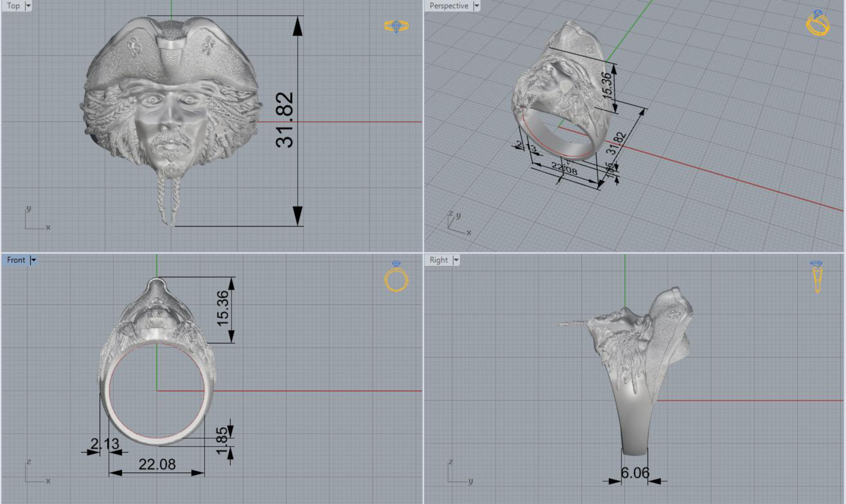The image size is (846, 504).
Task: Open the Top viewport dropdown arrow
Action: pos(29,6)
